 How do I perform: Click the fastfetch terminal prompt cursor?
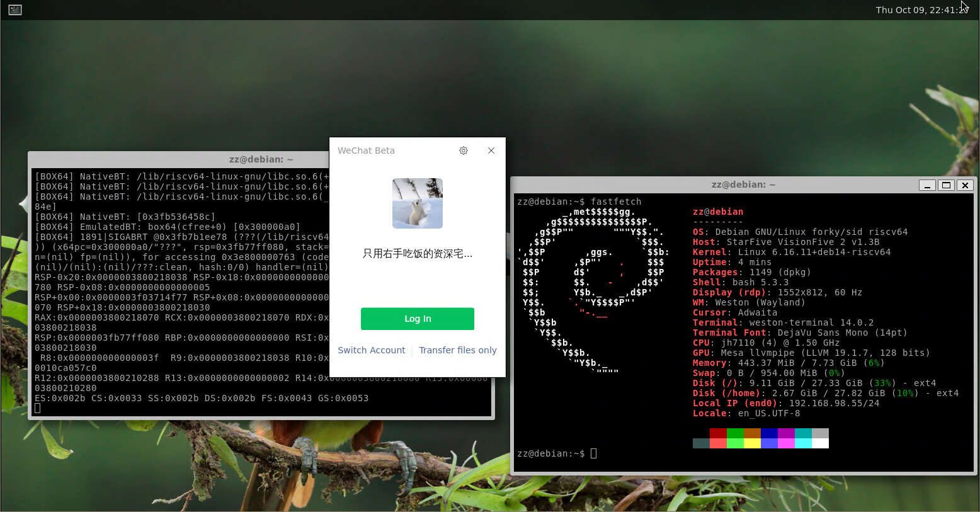point(593,453)
